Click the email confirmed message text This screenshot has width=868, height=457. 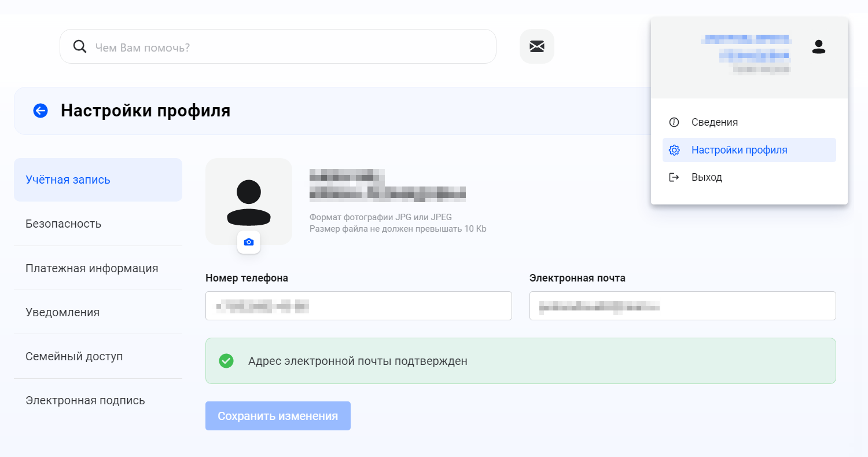pos(358,361)
